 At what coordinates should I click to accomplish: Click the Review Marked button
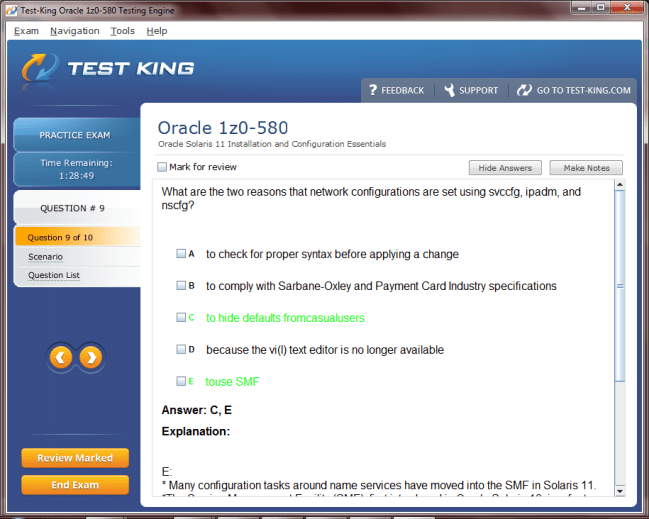75,458
